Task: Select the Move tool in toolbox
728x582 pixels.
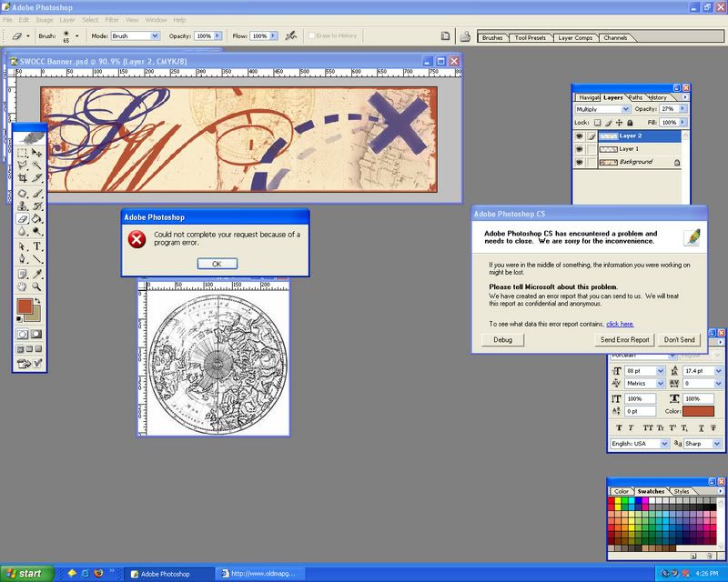Action: 36,153
